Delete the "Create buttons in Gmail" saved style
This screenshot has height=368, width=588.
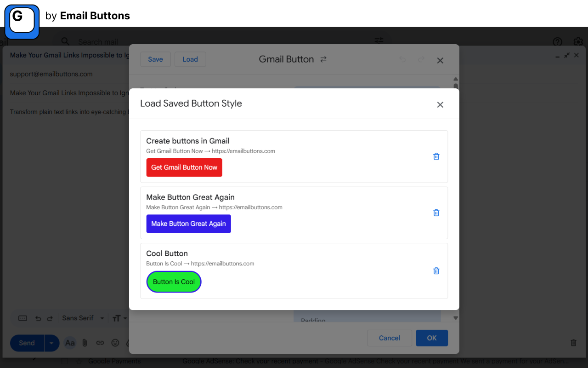click(x=436, y=156)
